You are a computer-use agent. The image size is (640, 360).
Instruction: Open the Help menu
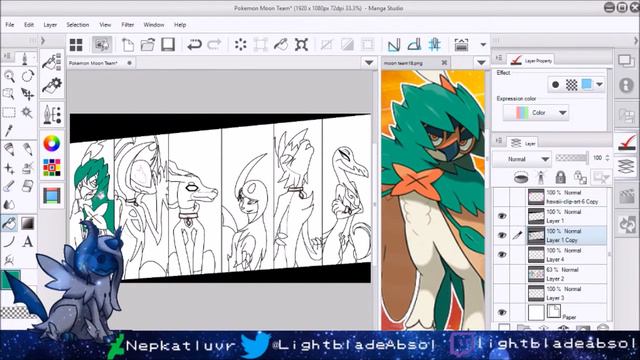point(180,25)
